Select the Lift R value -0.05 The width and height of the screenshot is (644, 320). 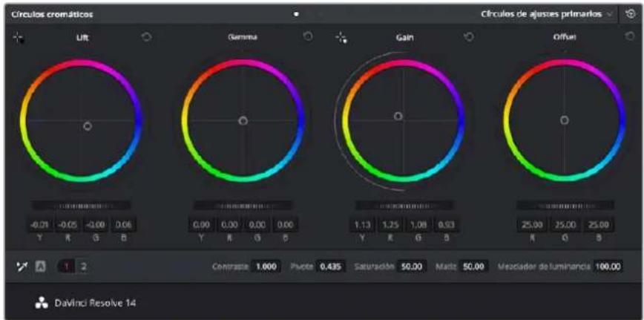coord(68,225)
